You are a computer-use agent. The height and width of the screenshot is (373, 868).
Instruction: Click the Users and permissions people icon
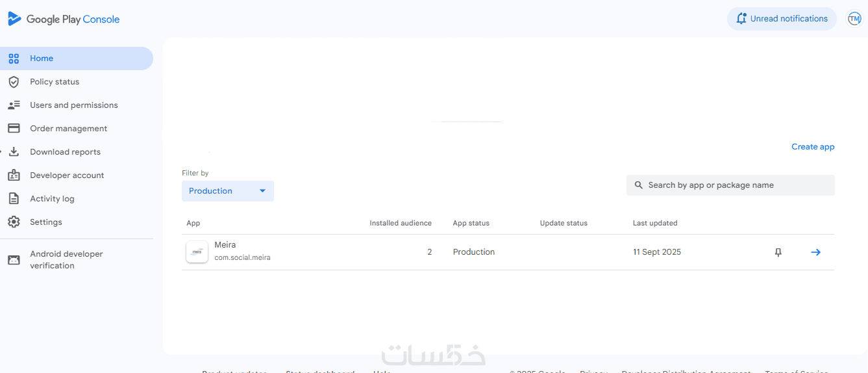tap(14, 105)
